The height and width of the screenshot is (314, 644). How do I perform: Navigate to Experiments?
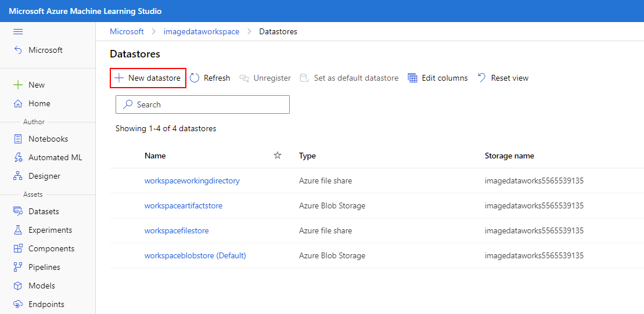[50, 230]
